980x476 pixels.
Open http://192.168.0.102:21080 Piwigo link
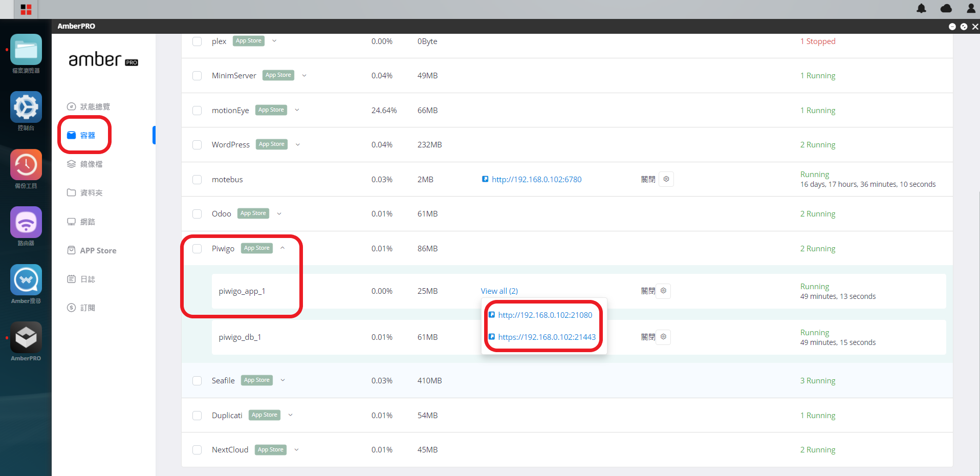tap(545, 315)
